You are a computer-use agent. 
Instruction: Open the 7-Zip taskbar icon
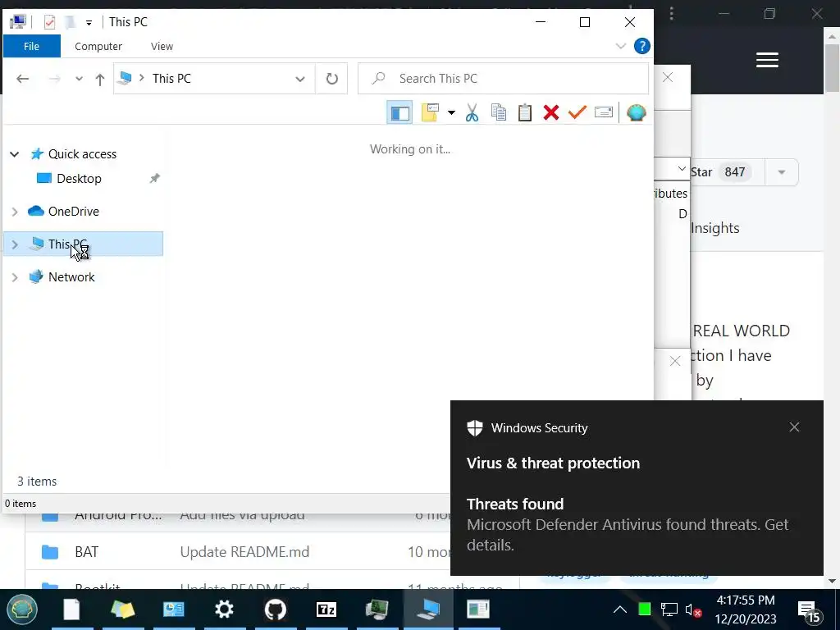pos(326,609)
